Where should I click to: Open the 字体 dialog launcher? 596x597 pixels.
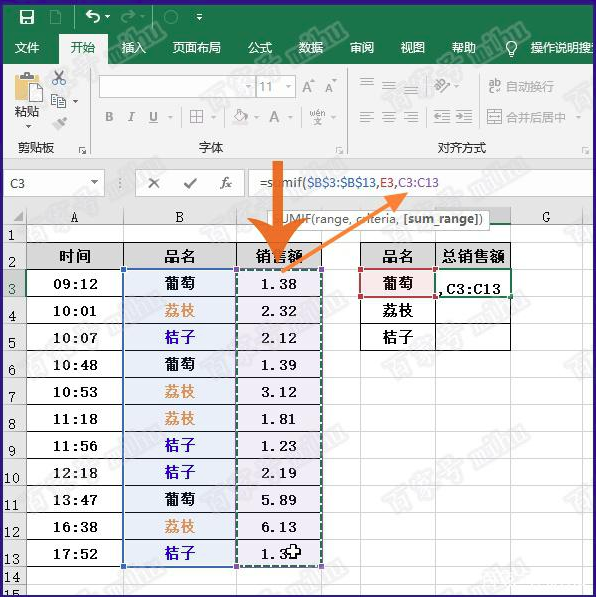pos(339,150)
